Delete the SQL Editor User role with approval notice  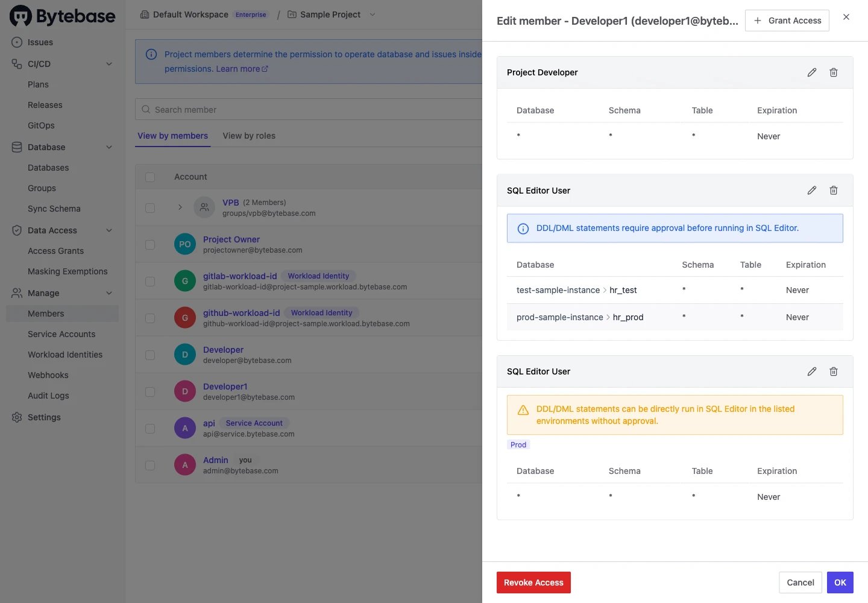click(834, 191)
